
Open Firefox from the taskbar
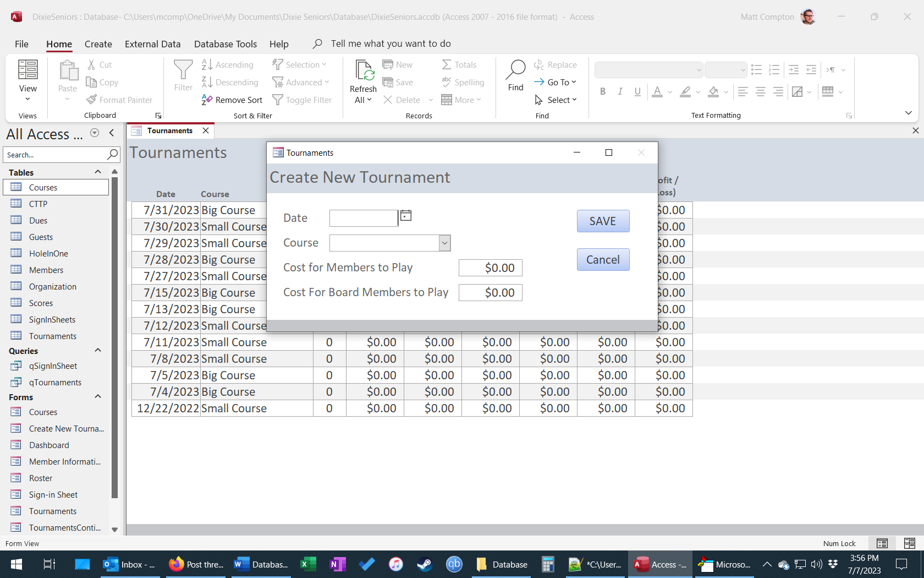click(176, 564)
